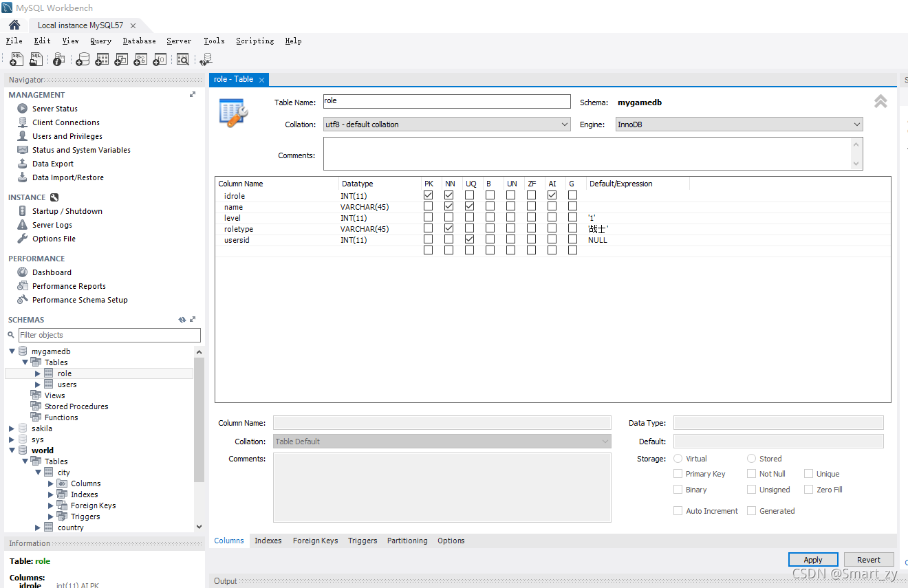Open the Engine dropdown
The image size is (908, 588).
pyautogui.click(x=739, y=124)
